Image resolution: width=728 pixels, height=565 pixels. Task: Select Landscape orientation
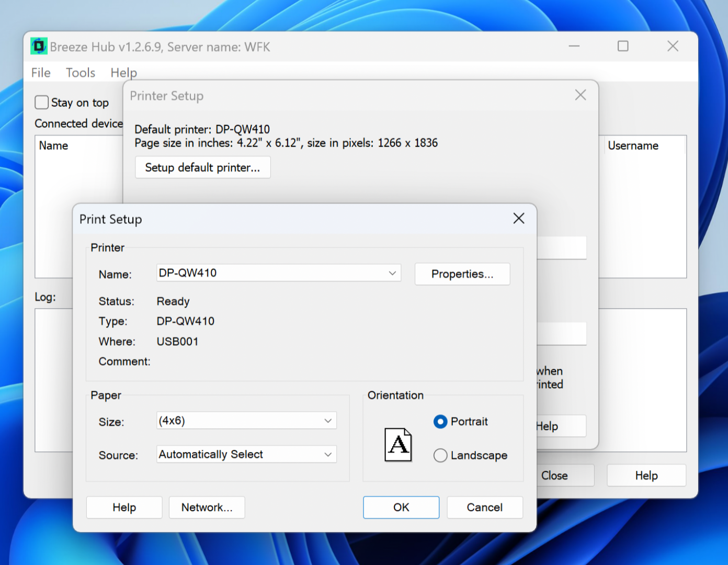click(440, 456)
